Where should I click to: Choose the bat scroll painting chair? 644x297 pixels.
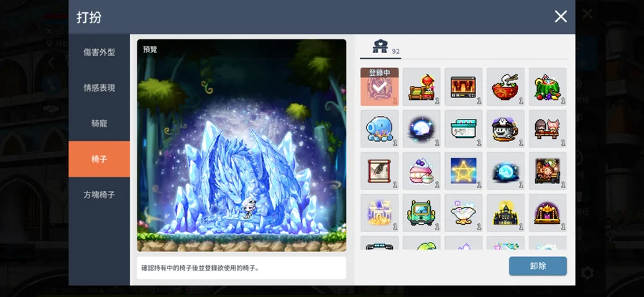pos(379,171)
